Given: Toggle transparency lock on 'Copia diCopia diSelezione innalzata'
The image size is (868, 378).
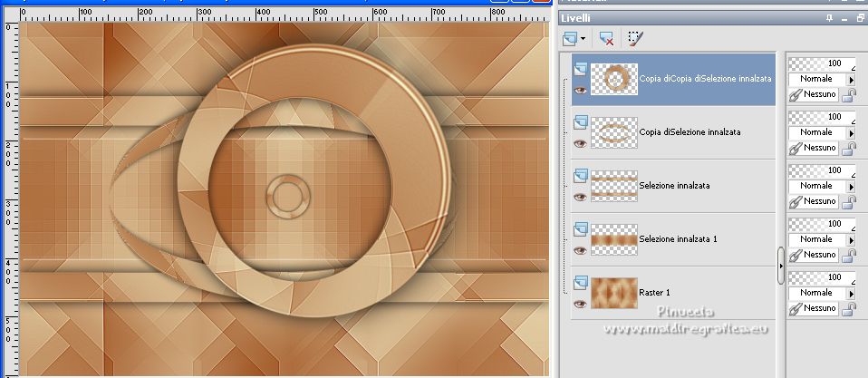Looking at the screenshot, I should click(x=849, y=96).
